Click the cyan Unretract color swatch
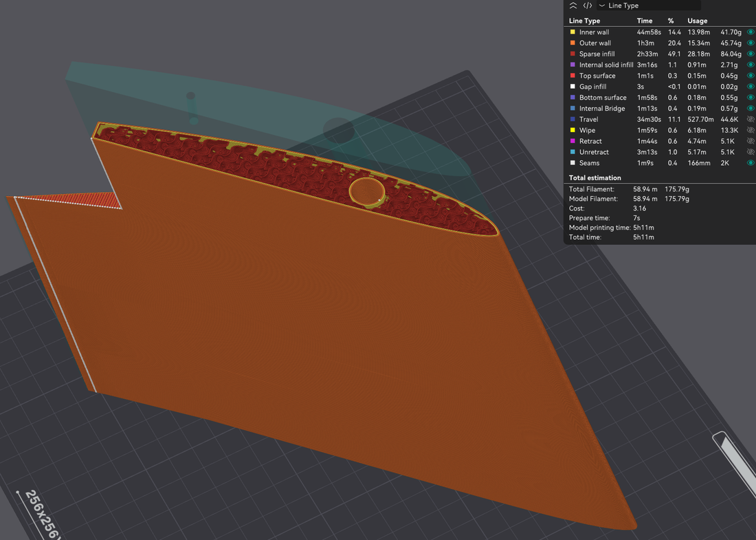 [572, 152]
